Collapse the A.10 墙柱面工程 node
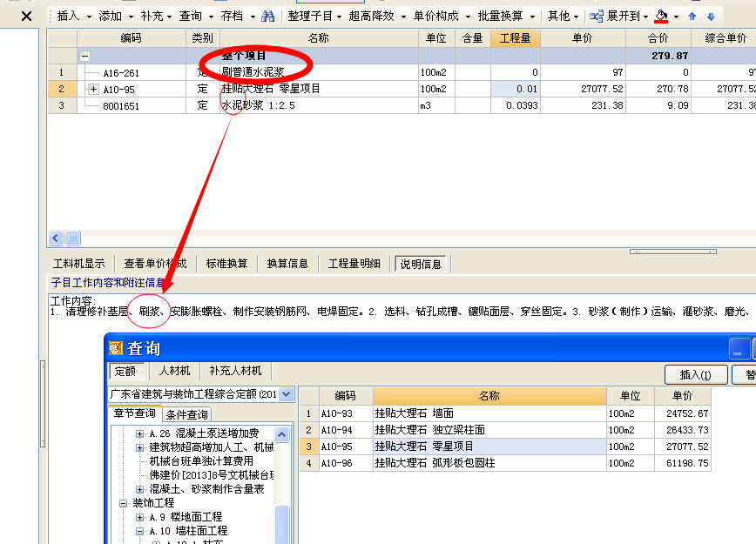 (140, 531)
